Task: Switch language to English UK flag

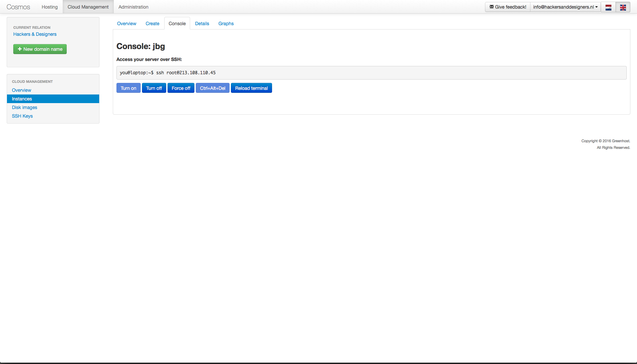Action: click(x=623, y=7)
